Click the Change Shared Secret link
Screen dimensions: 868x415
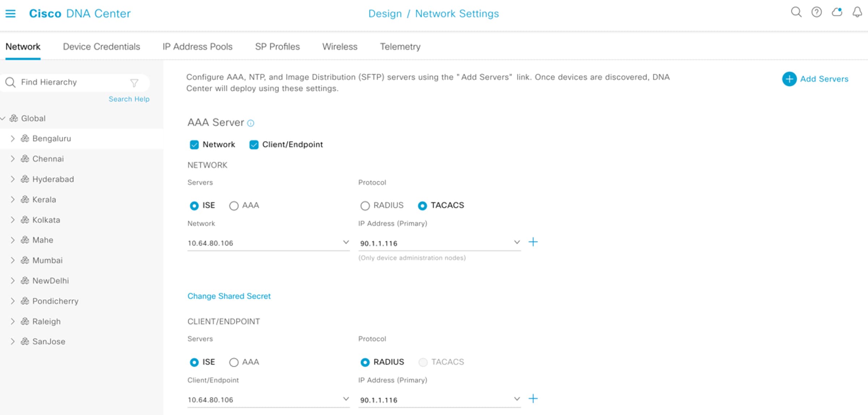click(x=229, y=296)
